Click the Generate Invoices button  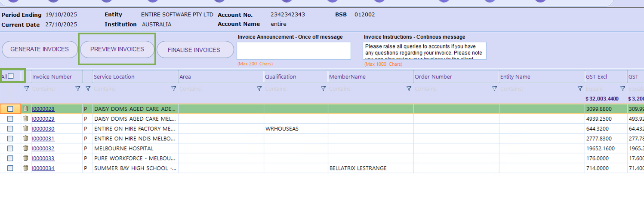40,49
